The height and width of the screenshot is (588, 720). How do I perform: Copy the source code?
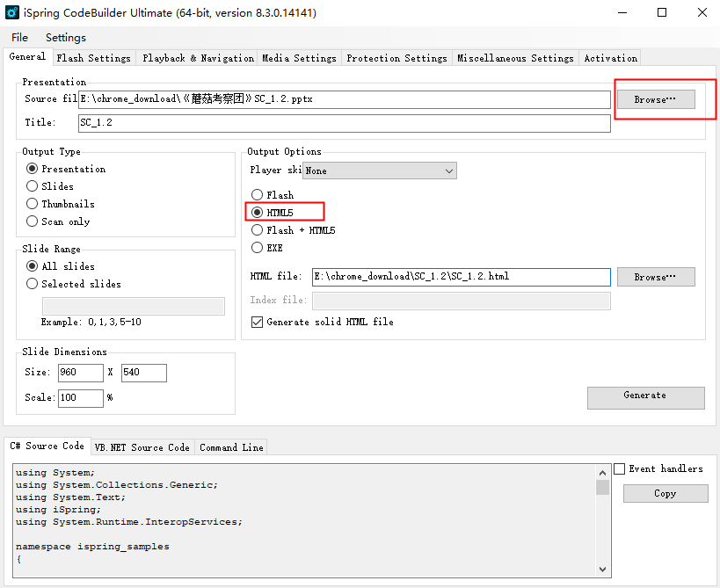pos(665,493)
